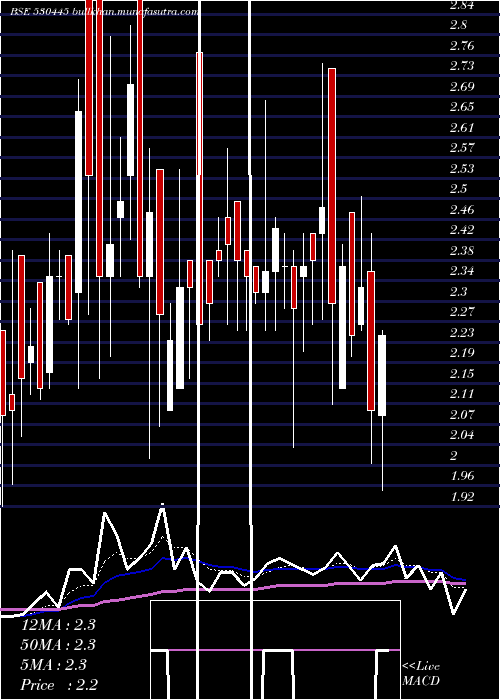Select the 1.96 price axis label
500x700 pixels.
(x=462, y=475)
